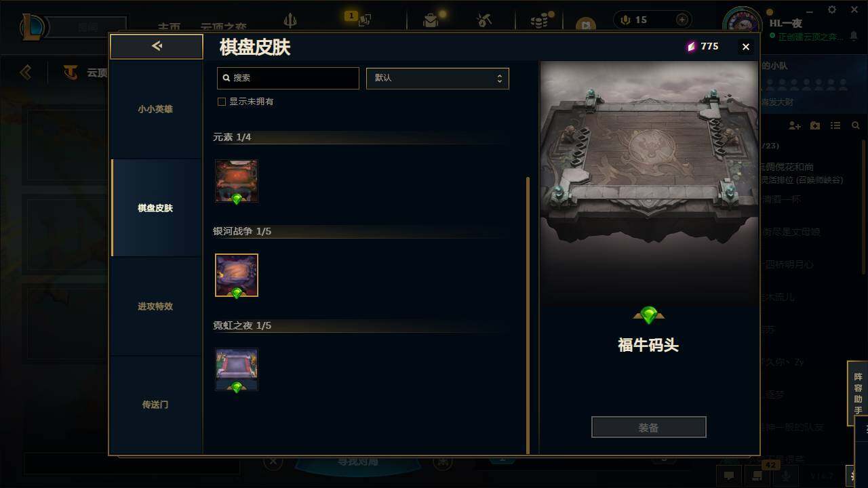Viewport: 868px width, 488px height.
Task: Expand the 默认 sort dropdown
Action: (437, 78)
